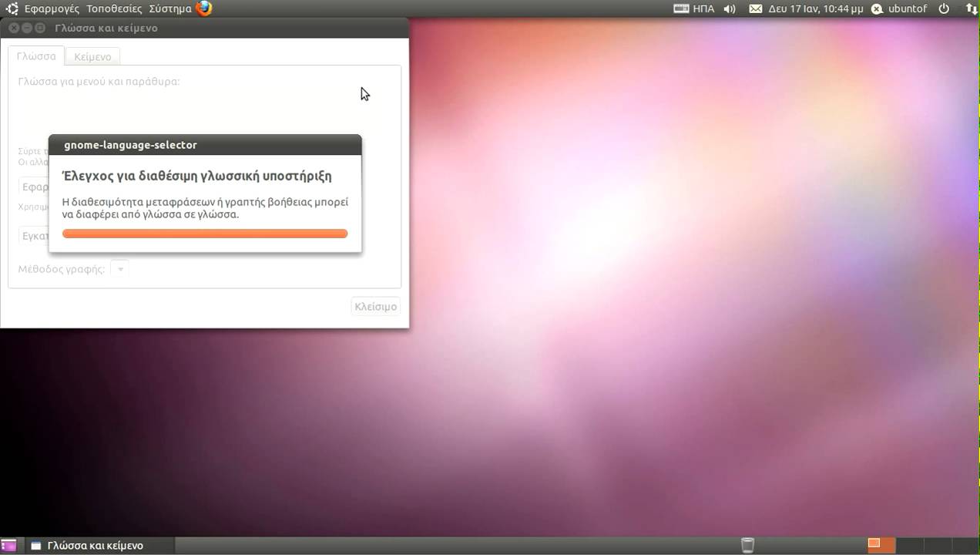Image resolution: width=980 pixels, height=555 pixels.
Task: Click the gnome-language-selector dialog title bar
Action: coord(205,145)
